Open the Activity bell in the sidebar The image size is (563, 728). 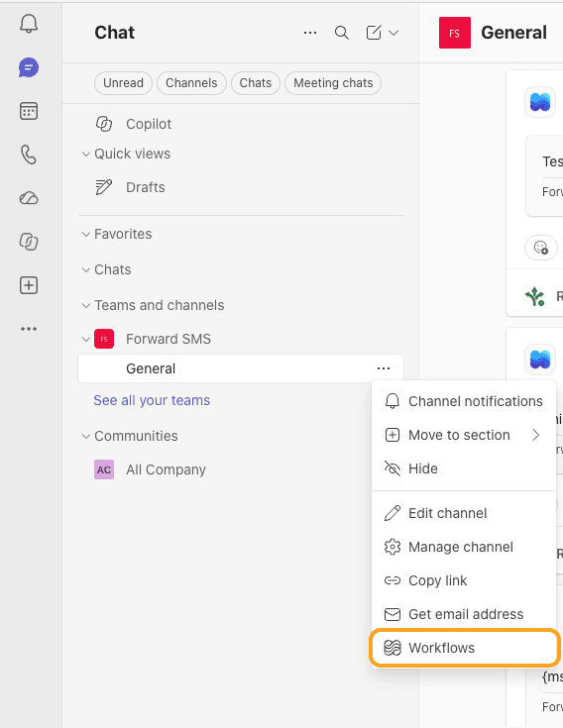[29, 23]
